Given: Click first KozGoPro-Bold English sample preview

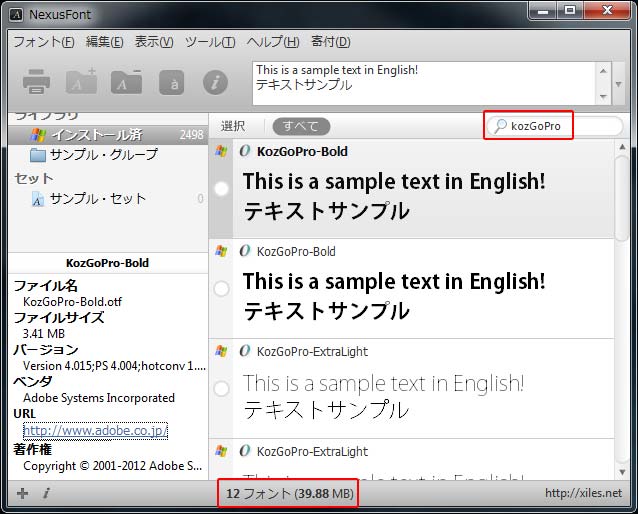Looking at the screenshot, I should pos(394,182).
